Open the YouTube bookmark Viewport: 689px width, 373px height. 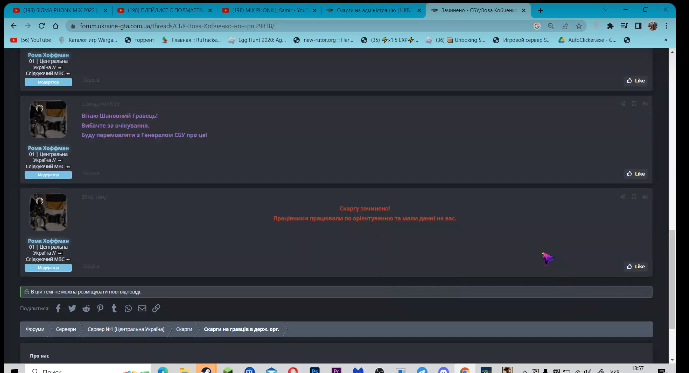click(x=31, y=40)
